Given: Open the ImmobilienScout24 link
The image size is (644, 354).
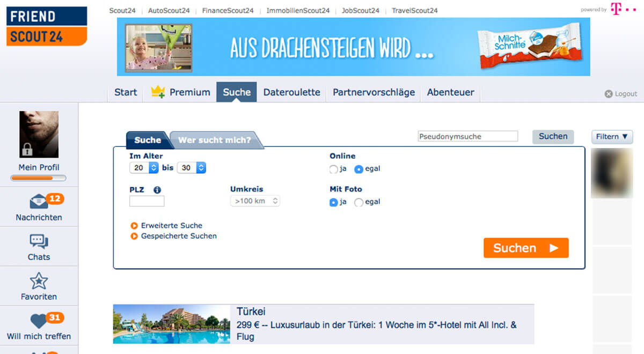Looking at the screenshot, I should [x=298, y=11].
